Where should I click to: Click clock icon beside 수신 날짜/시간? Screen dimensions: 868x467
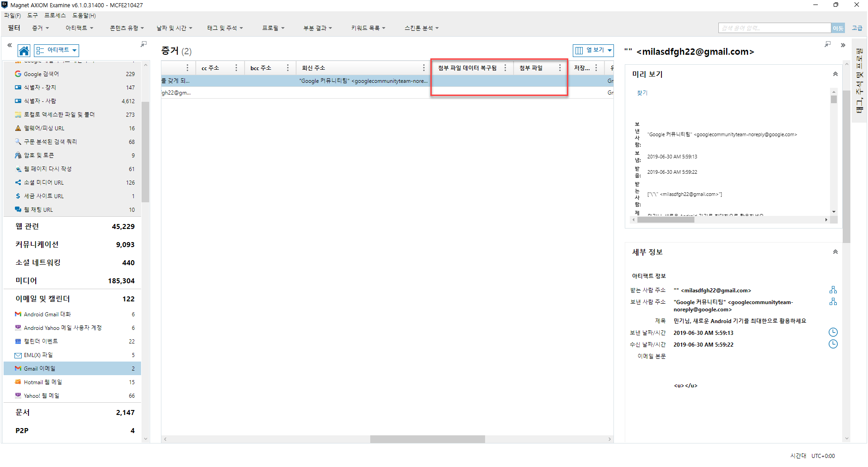click(833, 344)
